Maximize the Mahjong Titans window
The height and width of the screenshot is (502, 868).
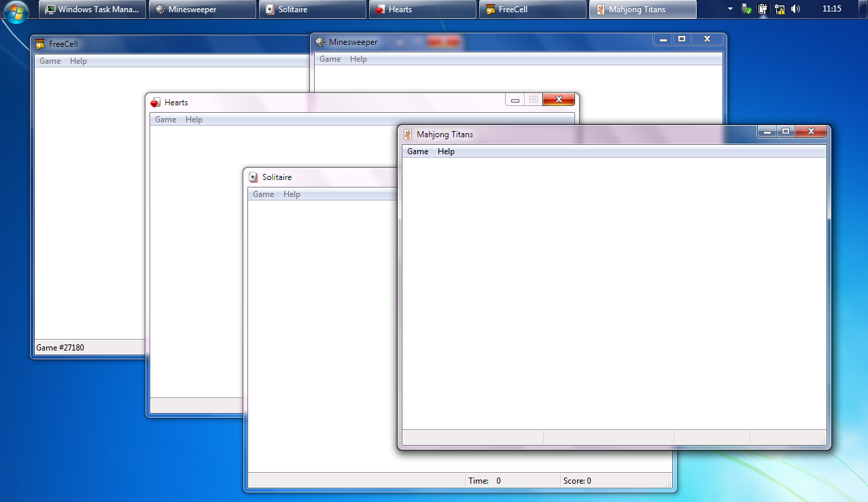(x=786, y=132)
